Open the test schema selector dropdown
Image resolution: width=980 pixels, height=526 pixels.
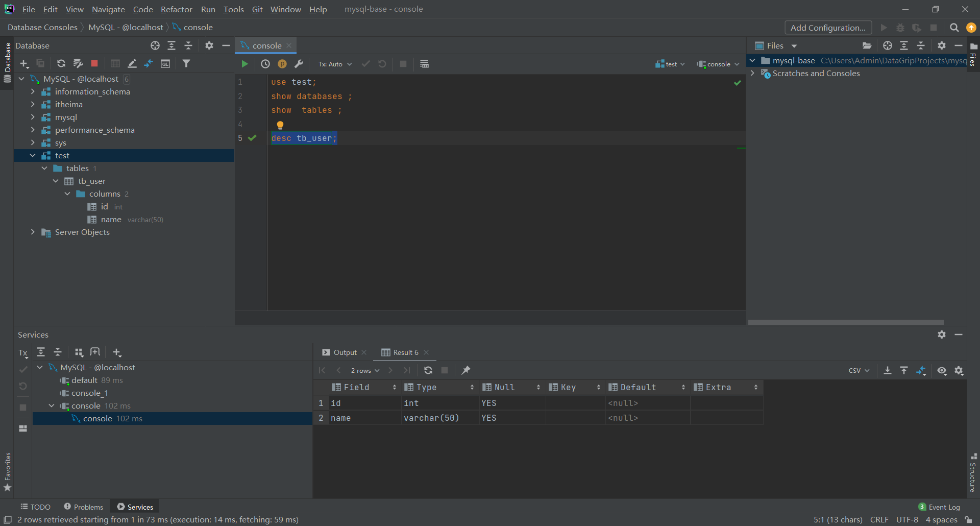670,64
